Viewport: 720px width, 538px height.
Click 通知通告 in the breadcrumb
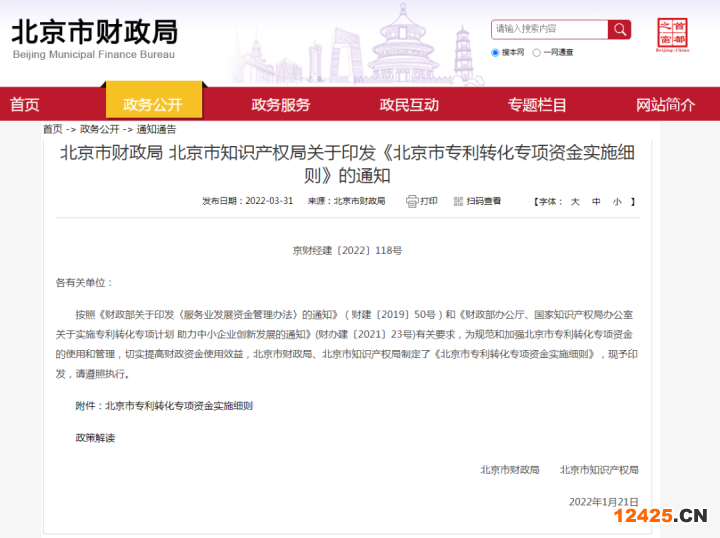pos(156,129)
